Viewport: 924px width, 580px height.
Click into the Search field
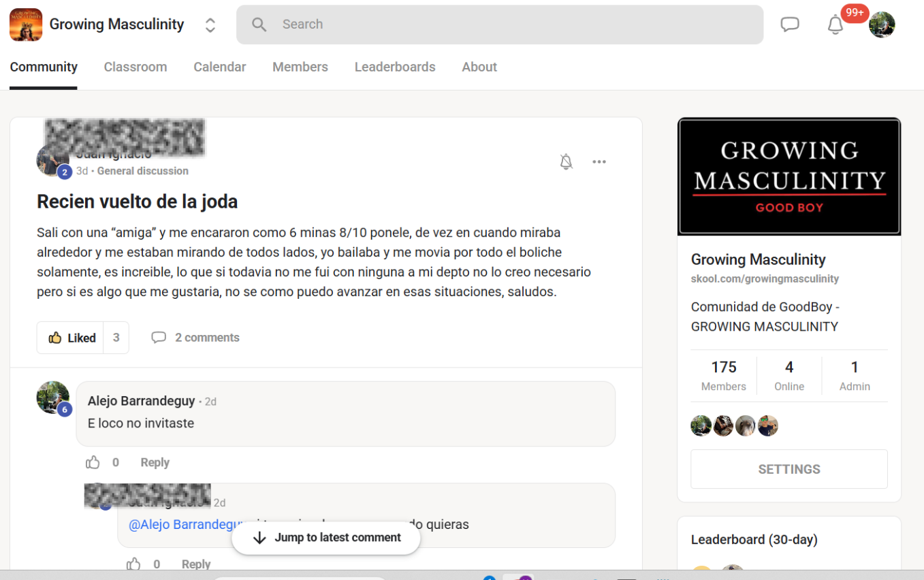500,25
